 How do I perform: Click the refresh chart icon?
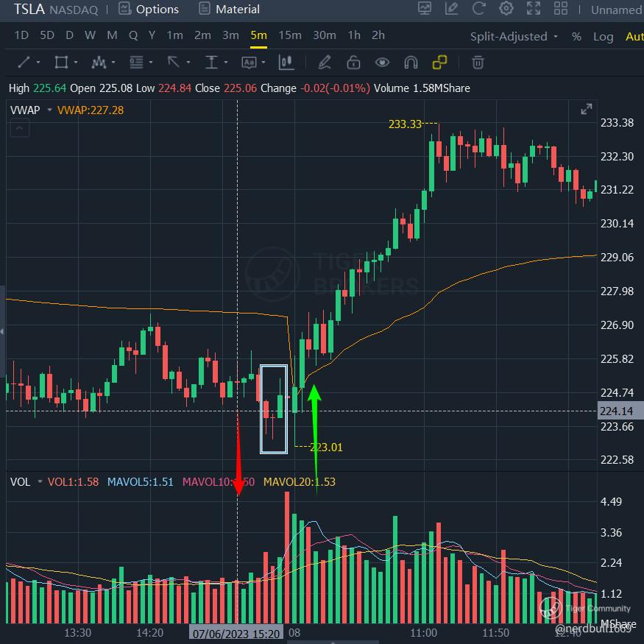[479, 9]
